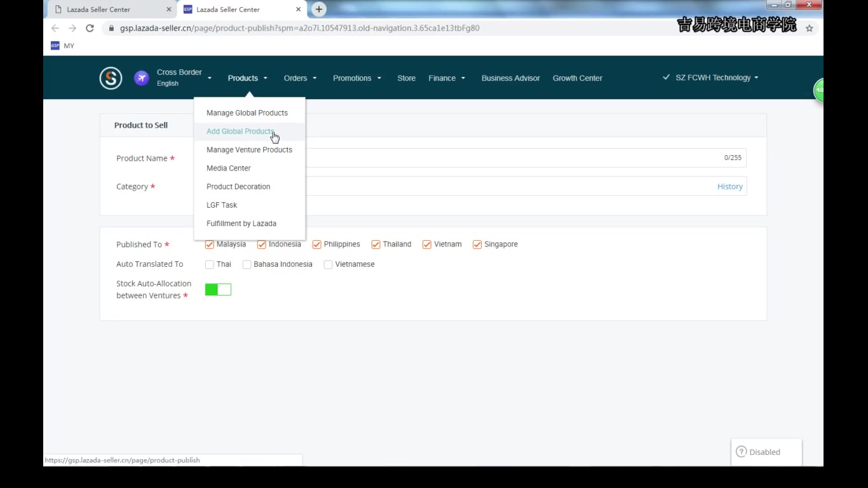Expand the Cross Border English dropdown
This screenshot has height=488, width=868.
coord(184,78)
